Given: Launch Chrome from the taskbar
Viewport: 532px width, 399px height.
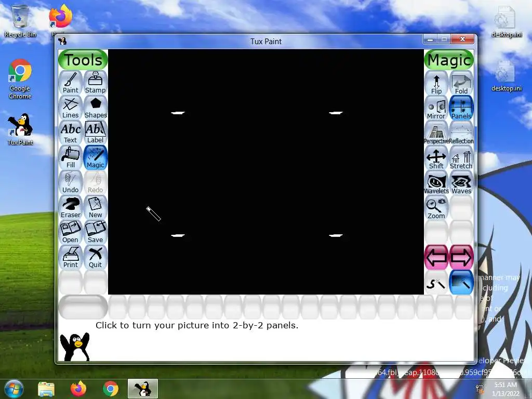Looking at the screenshot, I should pyautogui.click(x=111, y=389).
